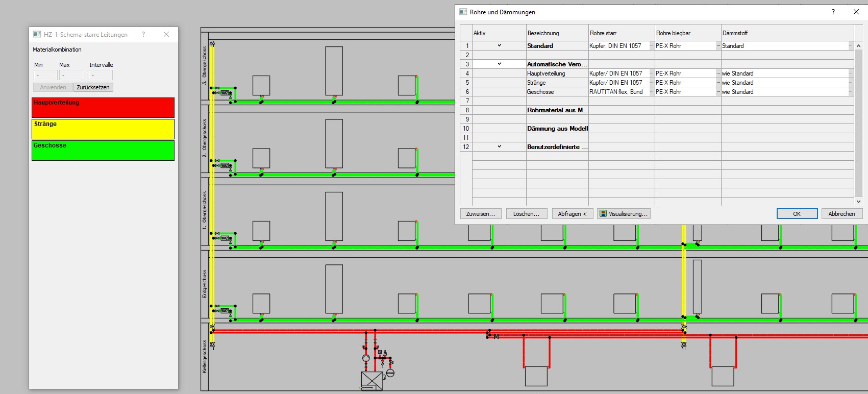Click the expansion vessel symbol beside the boiler
This screenshot has height=394, width=868.
coord(390,373)
